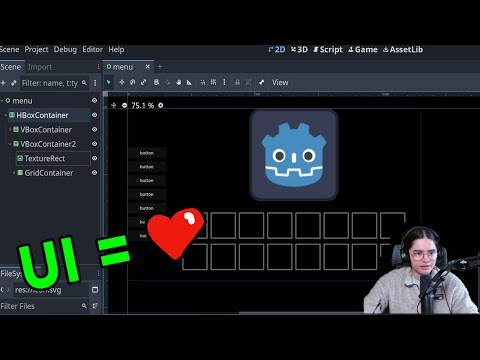Viewport: 480px width, 360px height.
Task: Switch to the Script workspace
Action: (x=328, y=49)
